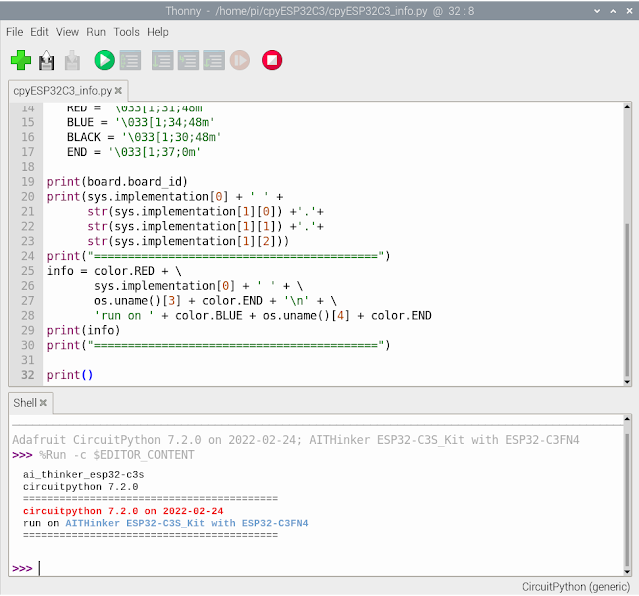The image size is (639, 596).
Task: Click line number 32 in the gutter
Action: 28,375
